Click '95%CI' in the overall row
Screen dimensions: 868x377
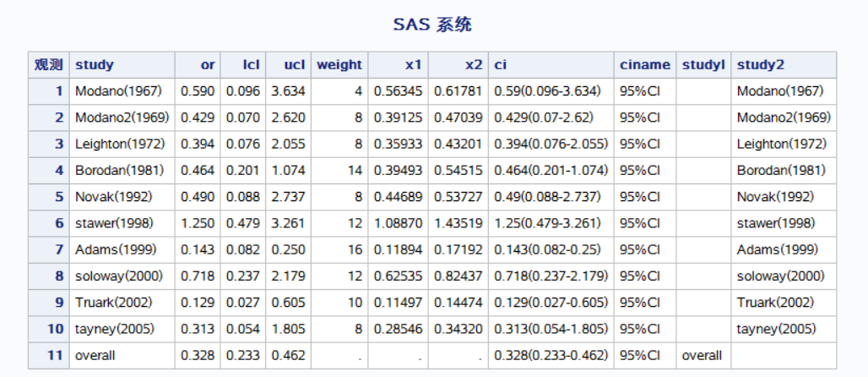tap(640, 355)
